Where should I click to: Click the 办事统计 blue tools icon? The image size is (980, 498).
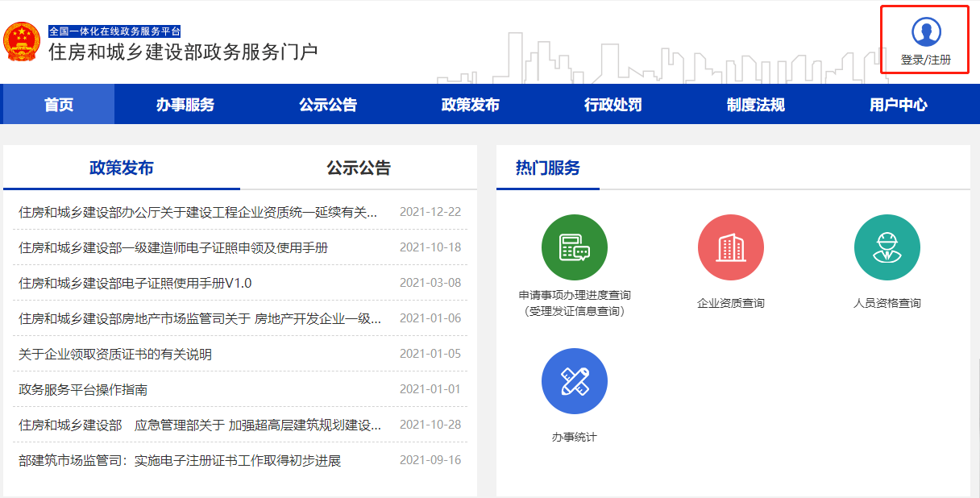[x=574, y=381]
